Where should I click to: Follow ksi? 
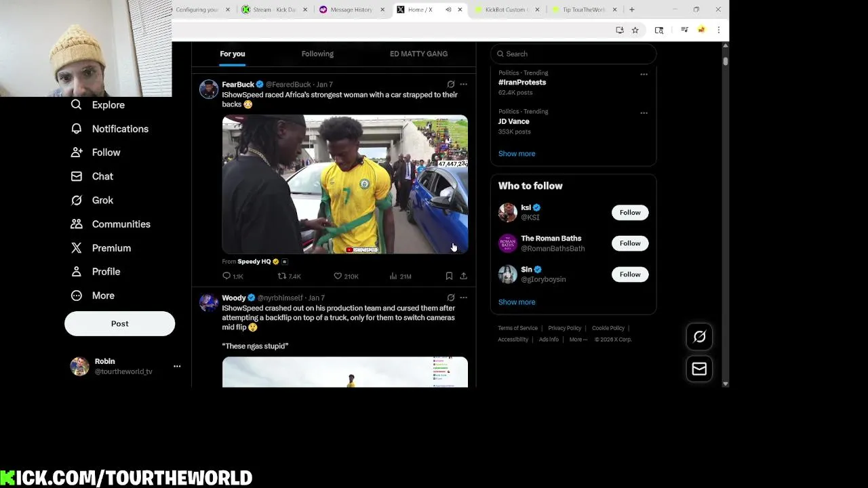629,212
